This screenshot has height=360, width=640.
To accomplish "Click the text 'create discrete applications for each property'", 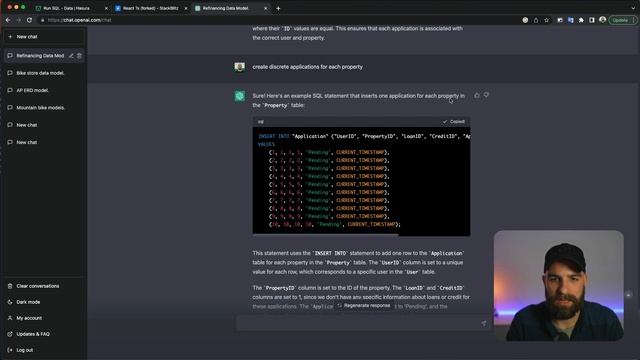I will (x=307, y=67).
